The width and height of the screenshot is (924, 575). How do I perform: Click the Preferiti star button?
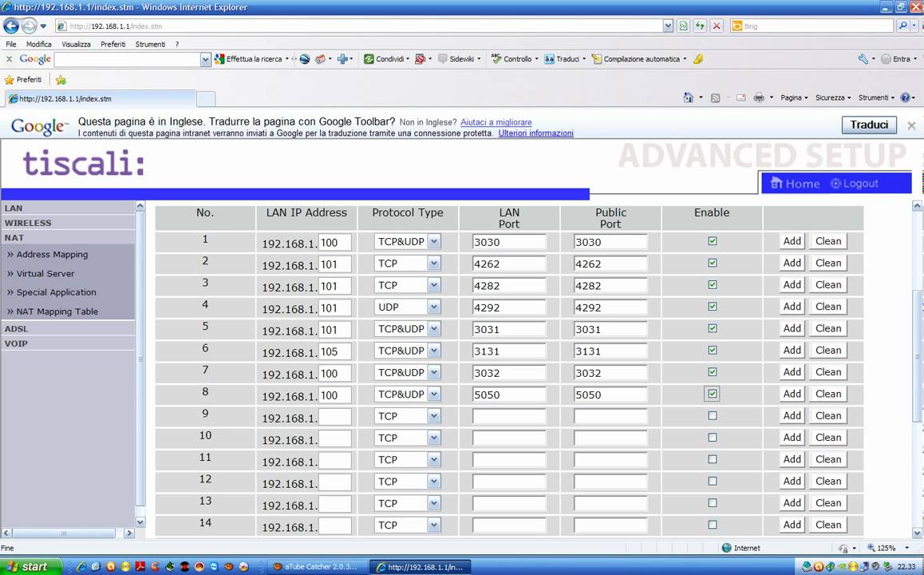click(x=23, y=80)
